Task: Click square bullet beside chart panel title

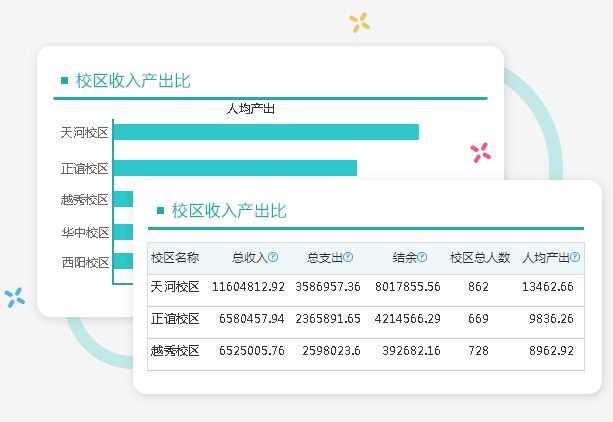Action: (x=64, y=81)
